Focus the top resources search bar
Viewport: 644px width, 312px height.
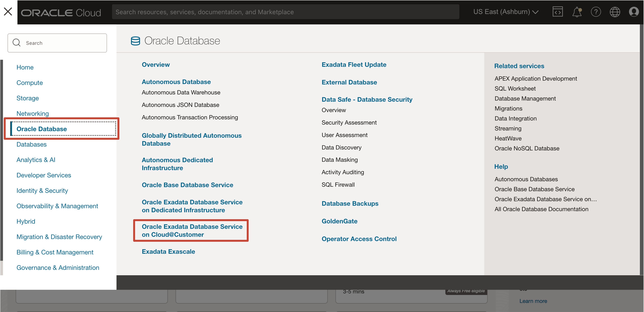[285, 12]
